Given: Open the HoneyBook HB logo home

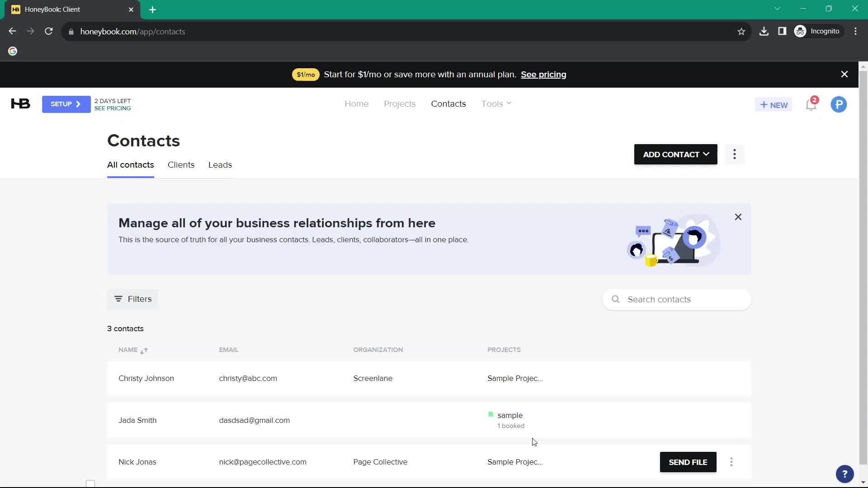Looking at the screenshot, I should [21, 104].
